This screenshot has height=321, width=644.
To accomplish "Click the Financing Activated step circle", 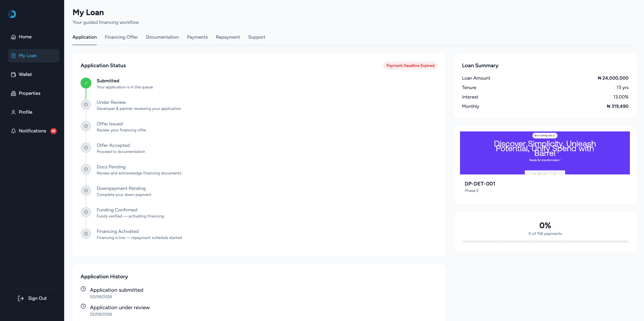I will click(86, 234).
